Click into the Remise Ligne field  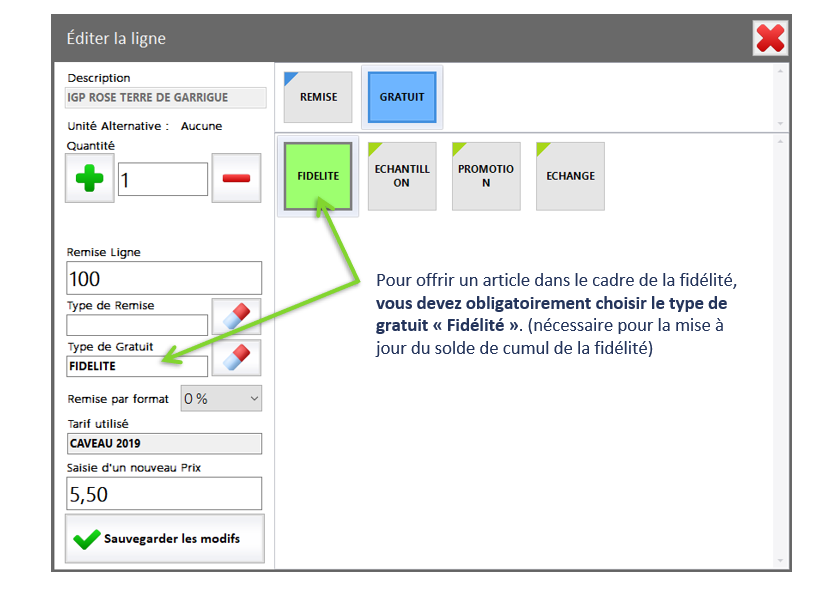[164, 278]
